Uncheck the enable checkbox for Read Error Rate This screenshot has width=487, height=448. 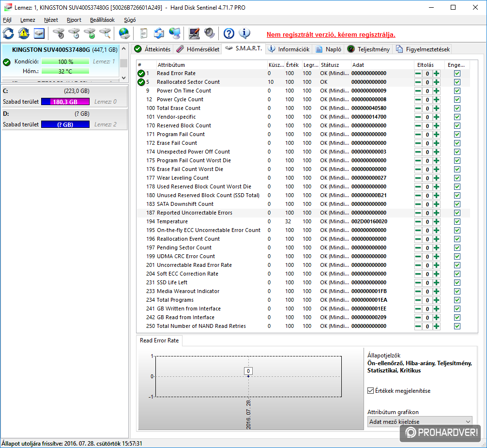(x=457, y=74)
